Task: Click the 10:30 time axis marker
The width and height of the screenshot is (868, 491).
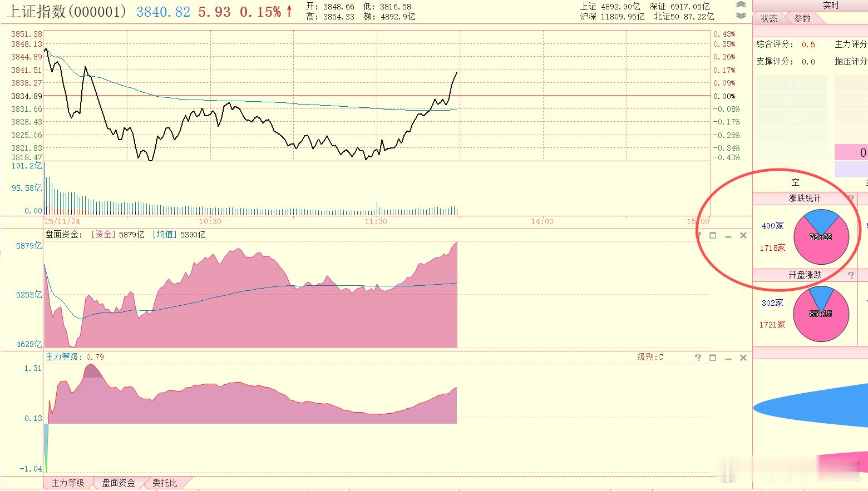Action: (210, 221)
